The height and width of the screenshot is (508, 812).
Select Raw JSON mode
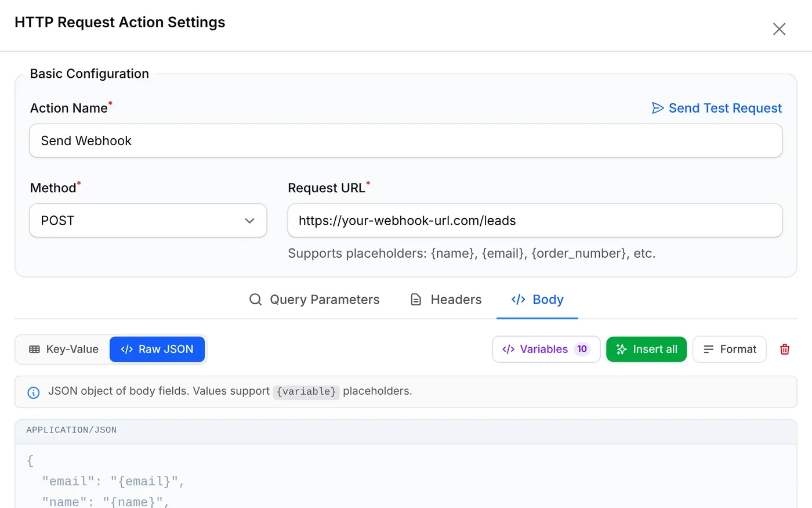pos(157,350)
